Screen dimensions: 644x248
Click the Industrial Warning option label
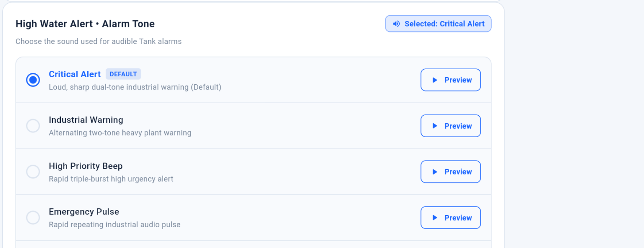pyautogui.click(x=86, y=120)
